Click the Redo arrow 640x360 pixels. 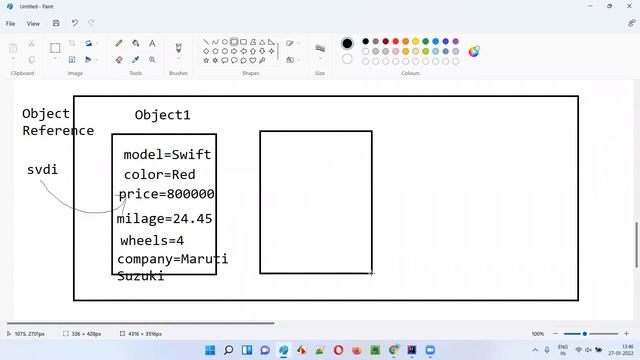[x=91, y=23]
